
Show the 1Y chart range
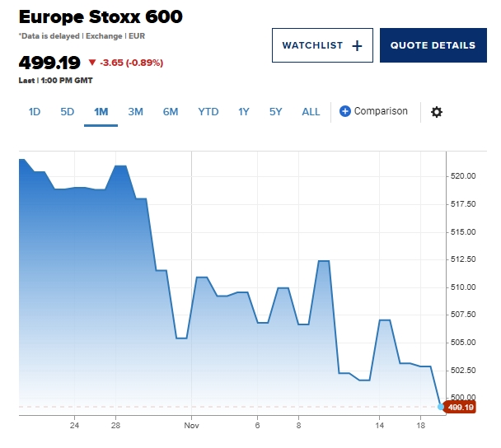(x=244, y=112)
